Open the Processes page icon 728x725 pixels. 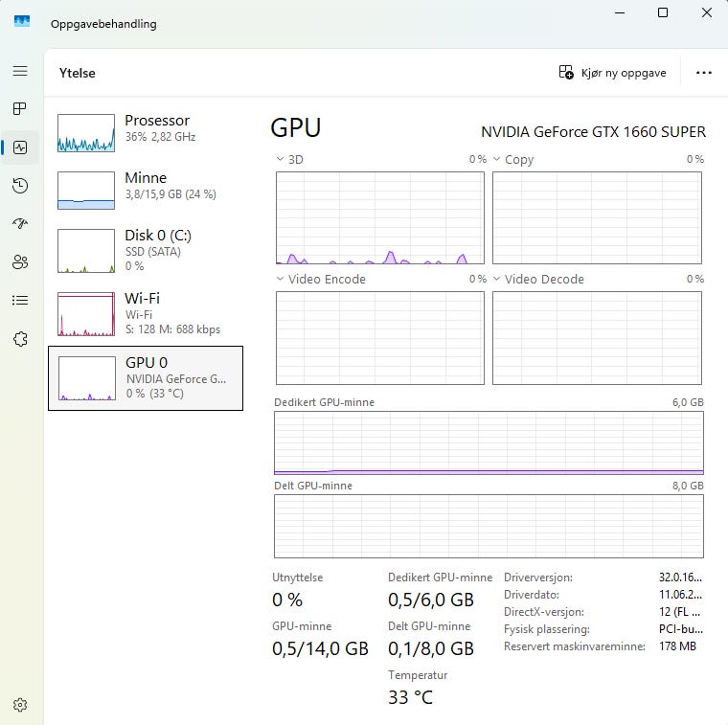(20, 108)
